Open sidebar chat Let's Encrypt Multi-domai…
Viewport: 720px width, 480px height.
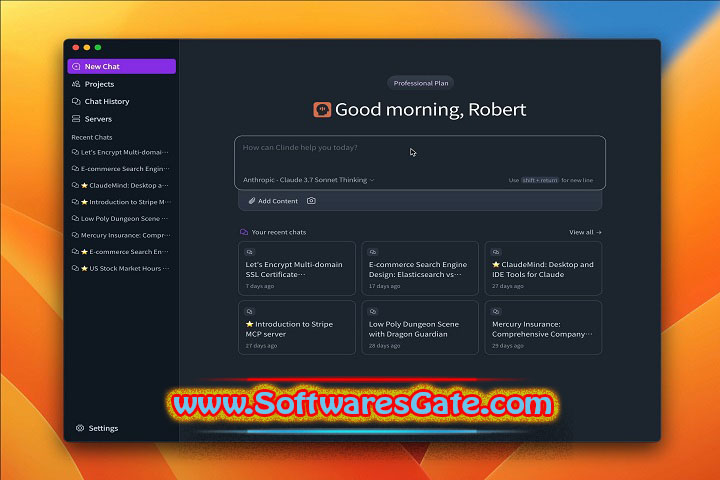coord(121,152)
